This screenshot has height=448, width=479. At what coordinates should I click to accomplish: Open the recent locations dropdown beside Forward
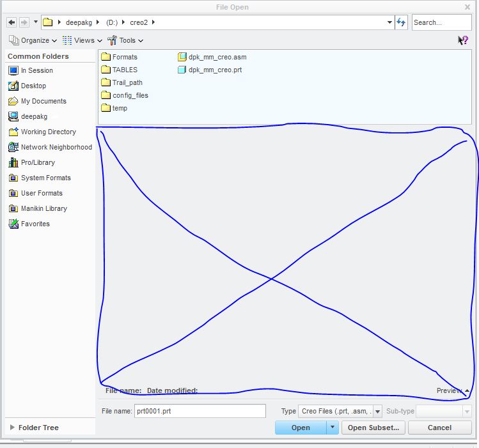[x=35, y=22]
